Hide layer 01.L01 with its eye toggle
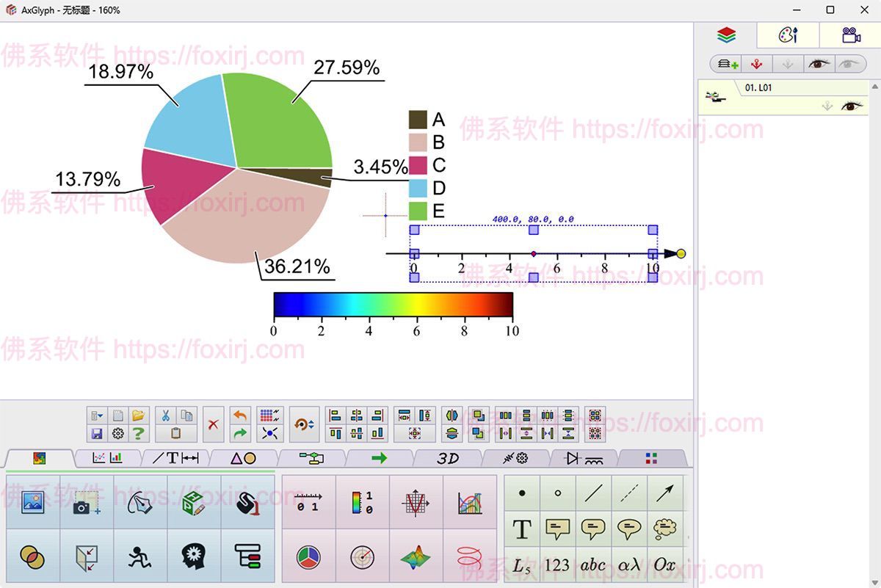The width and height of the screenshot is (881, 588). tap(851, 106)
